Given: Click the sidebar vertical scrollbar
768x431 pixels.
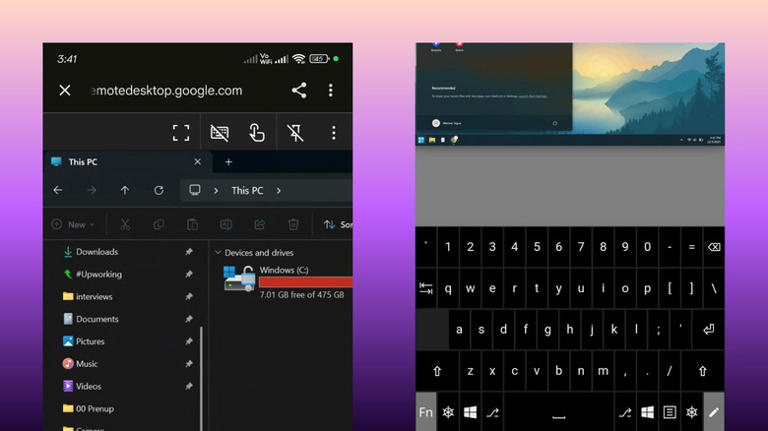Looking at the screenshot, I should (201, 377).
